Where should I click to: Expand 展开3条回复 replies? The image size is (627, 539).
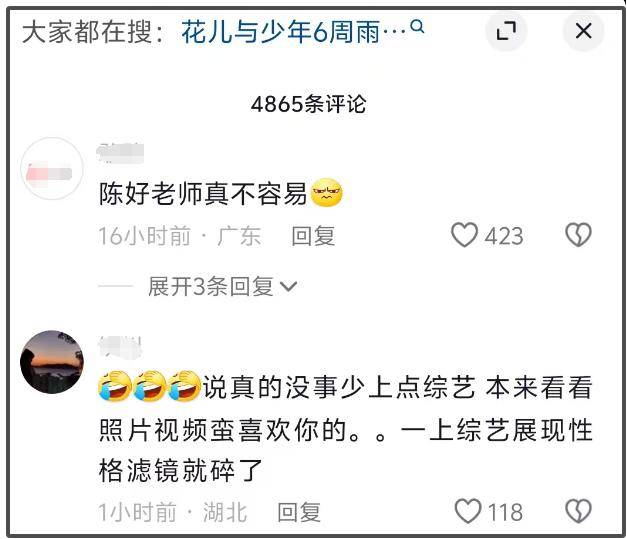pyautogui.click(x=222, y=286)
